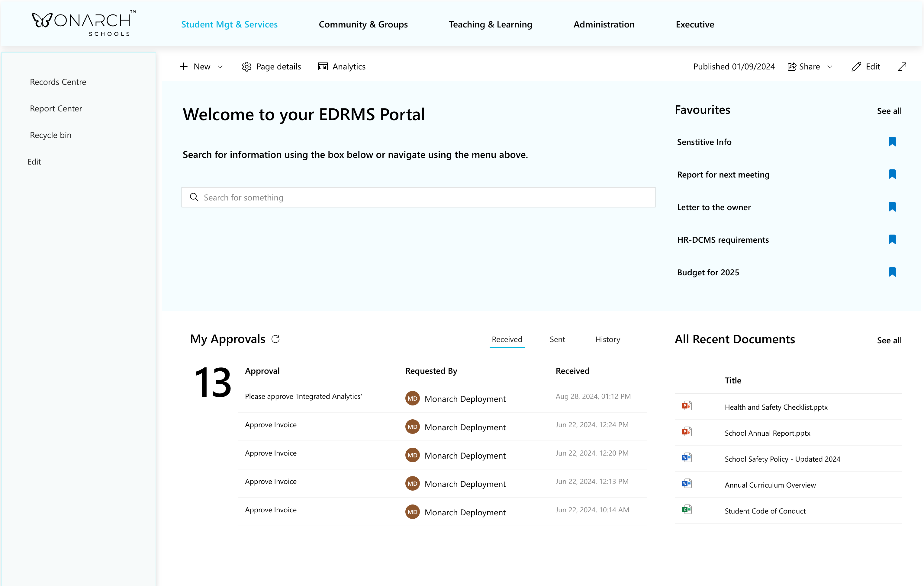Click the expand to full screen icon
Viewport: 924px width, 586px height.
(x=902, y=67)
